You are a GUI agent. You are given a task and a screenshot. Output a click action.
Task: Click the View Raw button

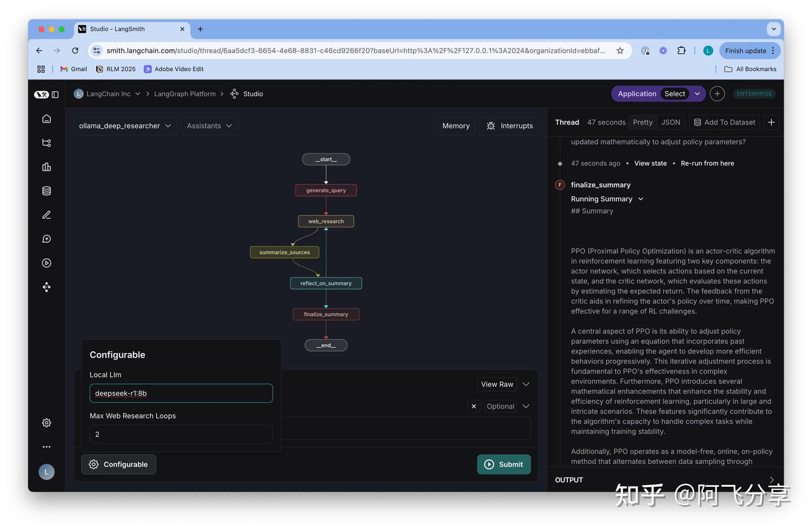point(497,385)
